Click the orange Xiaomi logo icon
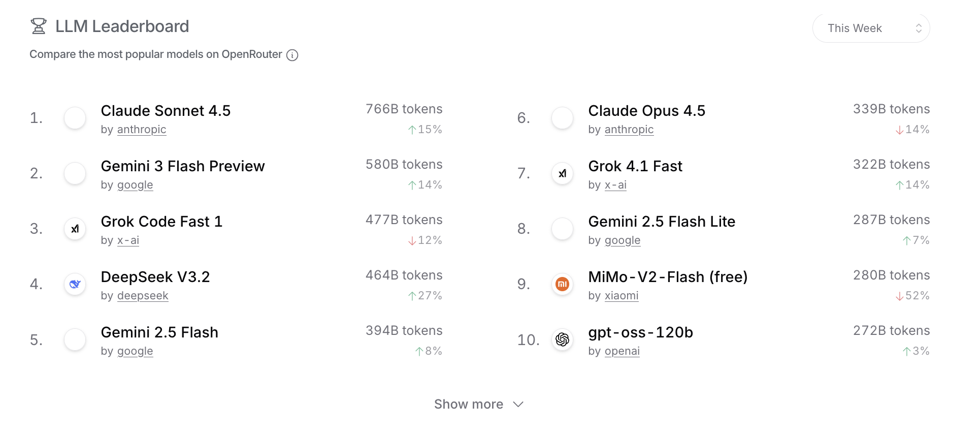 pos(563,284)
